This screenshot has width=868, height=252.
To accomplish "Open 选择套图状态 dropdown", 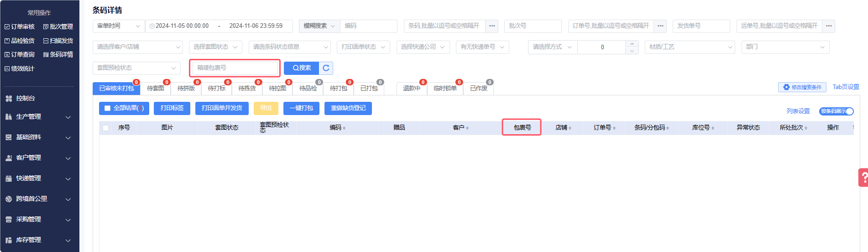I will click(x=216, y=47).
